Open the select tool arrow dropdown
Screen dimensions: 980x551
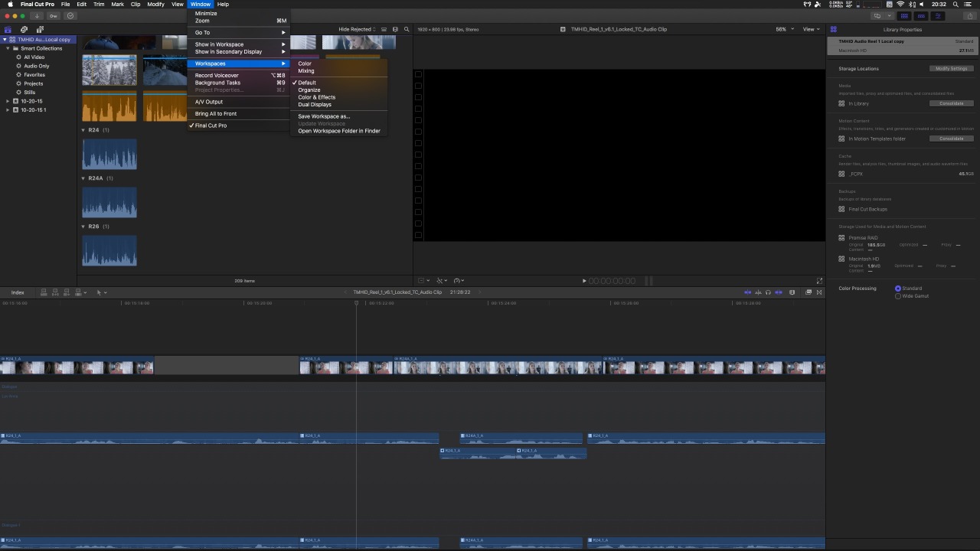(x=101, y=292)
